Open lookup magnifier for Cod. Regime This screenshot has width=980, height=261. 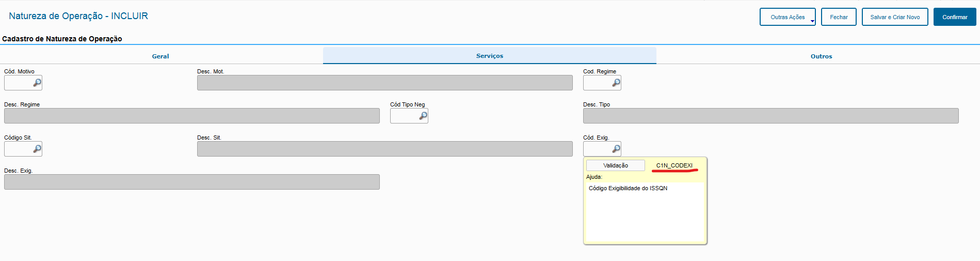click(616, 83)
